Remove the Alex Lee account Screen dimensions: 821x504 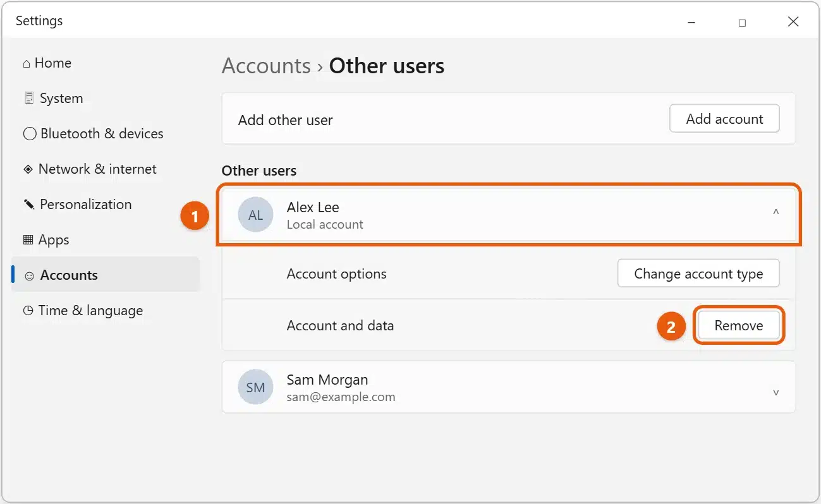pos(739,325)
